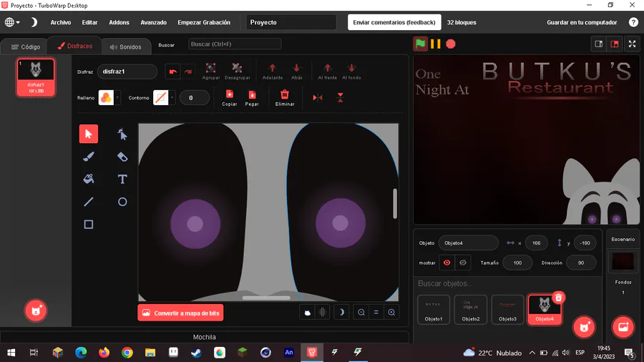Open the Addons menu
The height and width of the screenshot is (362, 644).
click(119, 22)
